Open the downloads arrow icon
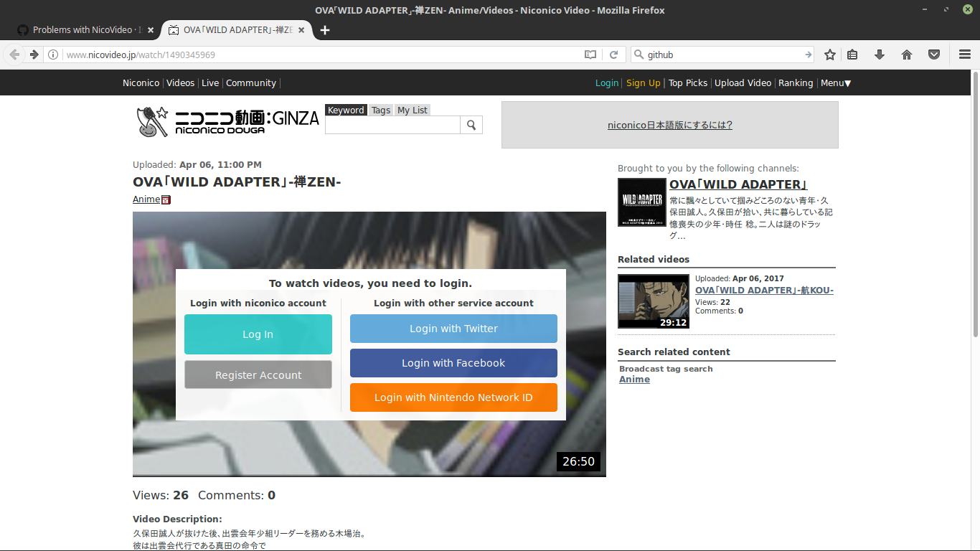Screen dimensions: 980x551 pos(880,55)
